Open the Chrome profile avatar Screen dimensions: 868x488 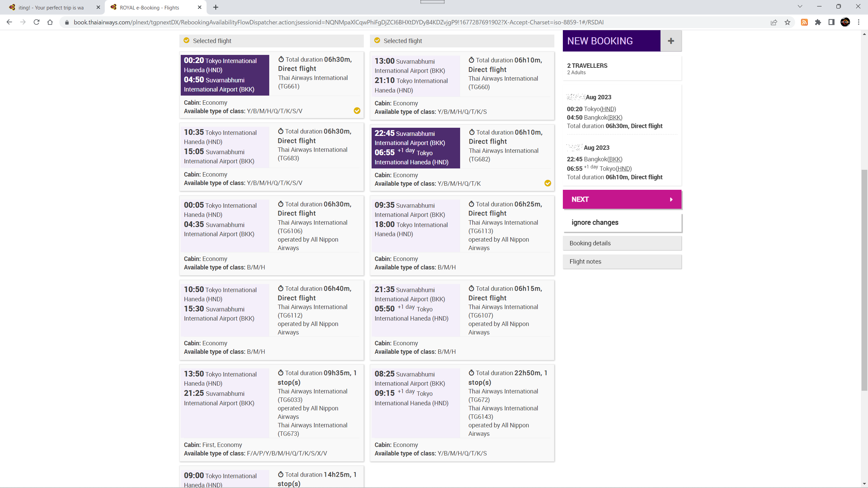845,22
